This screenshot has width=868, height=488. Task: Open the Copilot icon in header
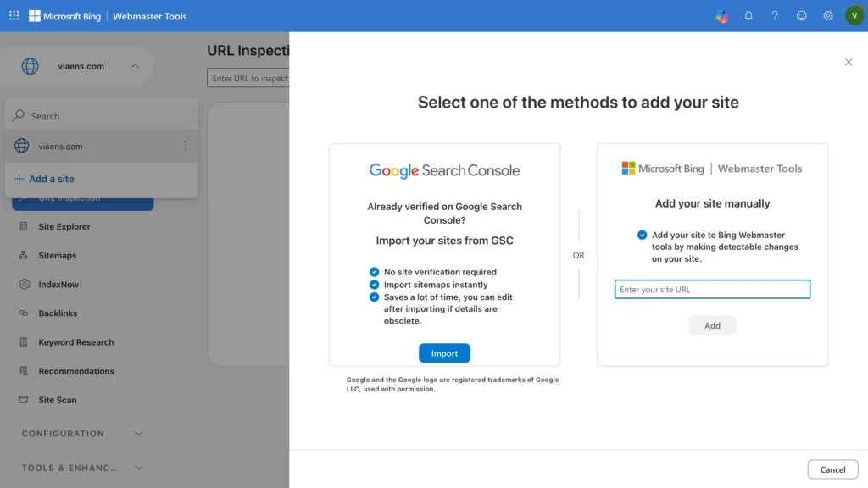(x=722, y=16)
